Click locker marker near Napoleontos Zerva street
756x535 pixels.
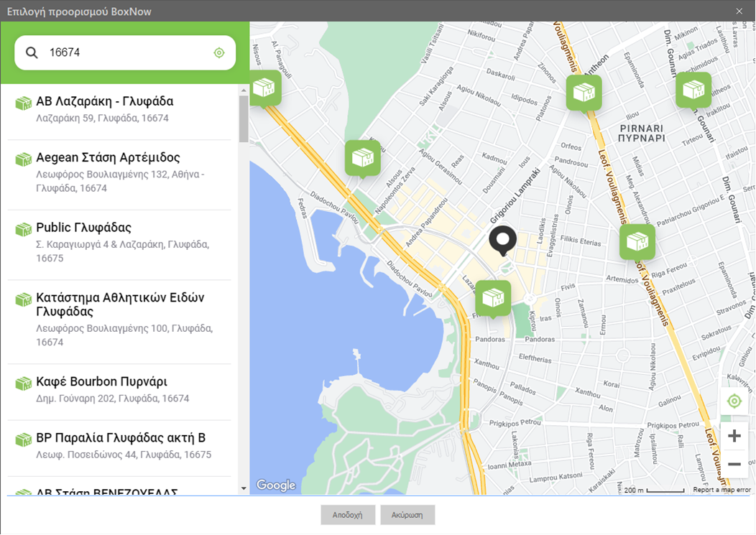pyautogui.click(x=363, y=159)
